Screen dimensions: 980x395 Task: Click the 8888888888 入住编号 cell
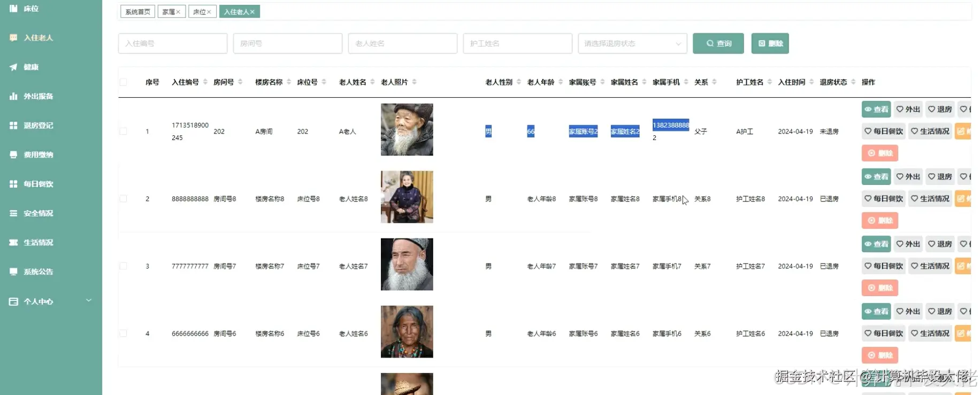click(x=190, y=199)
